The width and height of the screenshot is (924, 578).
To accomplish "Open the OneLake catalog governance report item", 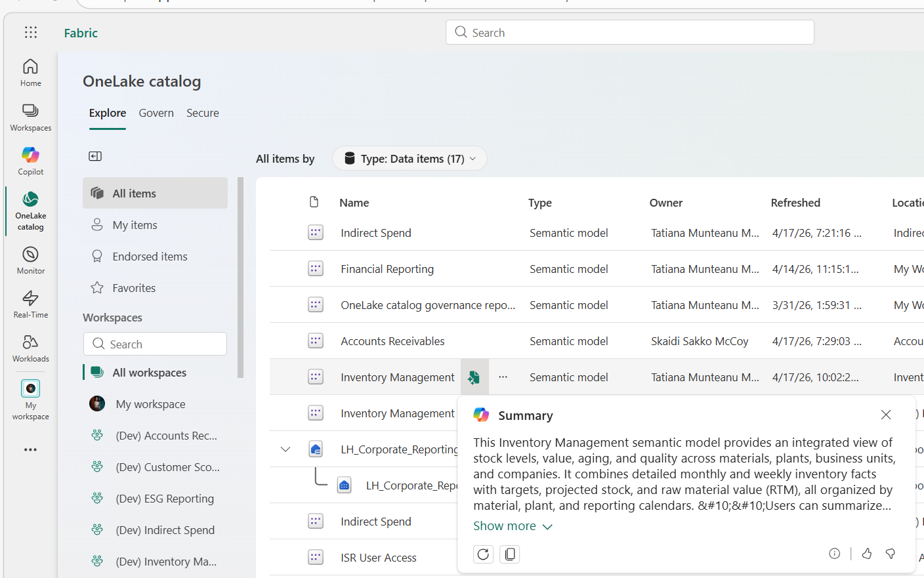I will (x=428, y=305).
